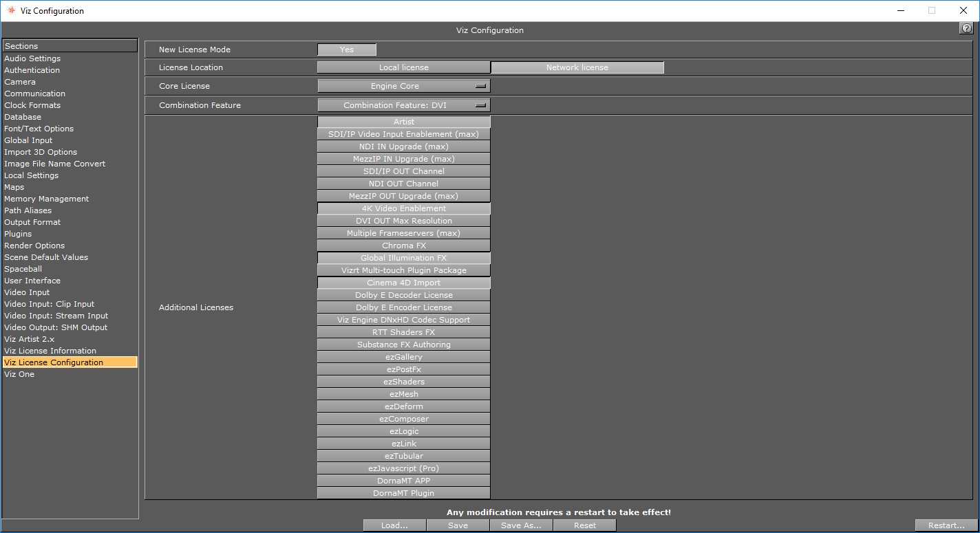This screenshot has height=533, width=980.
Task: Toggle Global Illumination FX license
Action: [404, 258]
